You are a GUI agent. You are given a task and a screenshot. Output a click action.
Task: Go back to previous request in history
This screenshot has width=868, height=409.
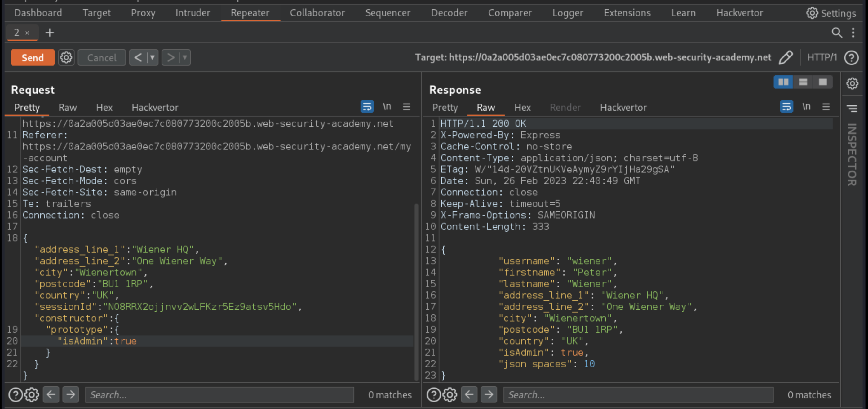(138, 58)
